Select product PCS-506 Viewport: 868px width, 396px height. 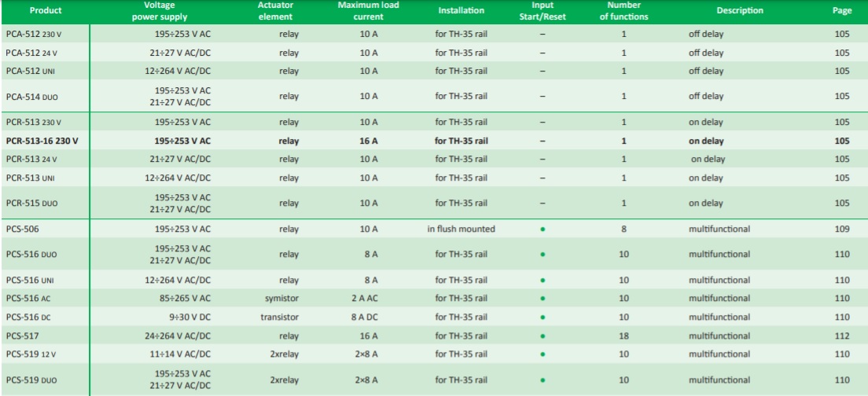click(x=23, y=229)
